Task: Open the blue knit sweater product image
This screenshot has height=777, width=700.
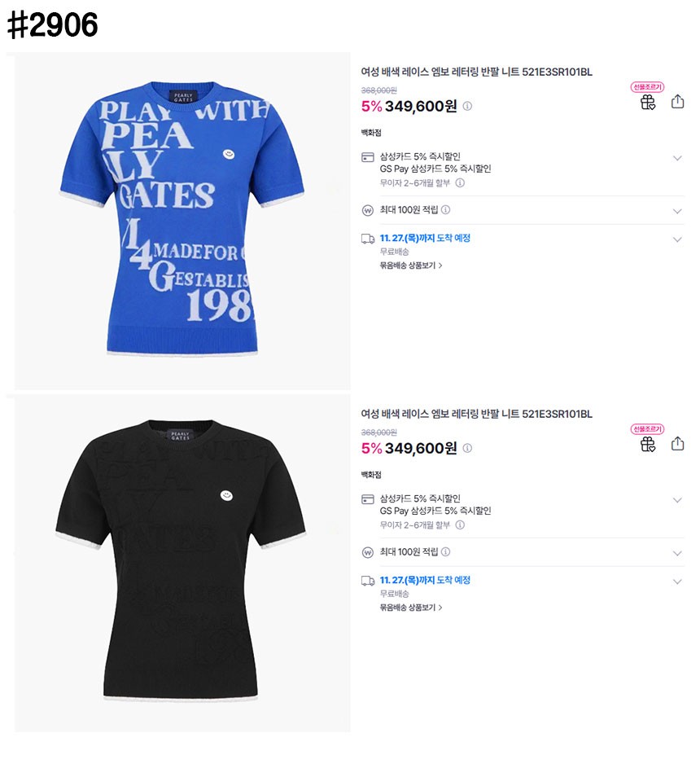Action: [x=182, y=222]
